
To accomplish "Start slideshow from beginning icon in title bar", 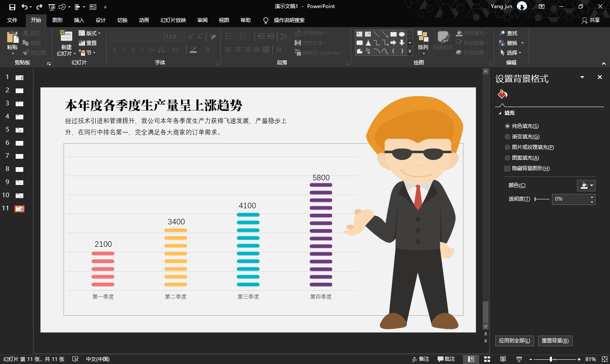I will click(x=52, y=7).
